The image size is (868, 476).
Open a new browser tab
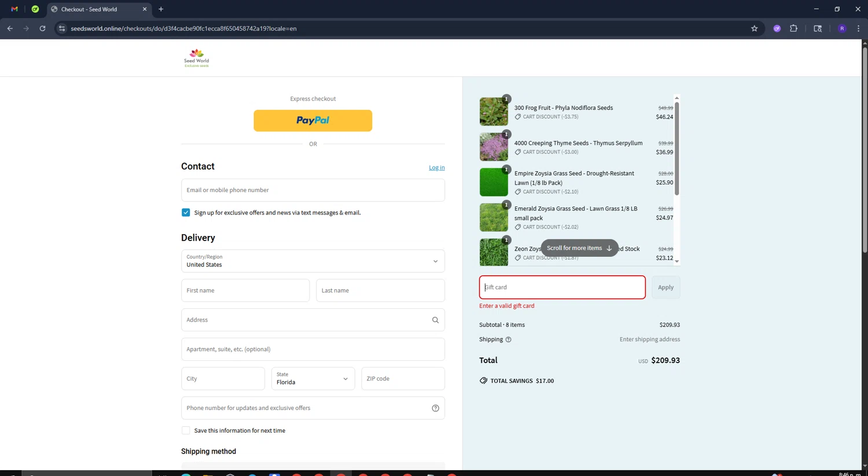click(x=161, y=9)
